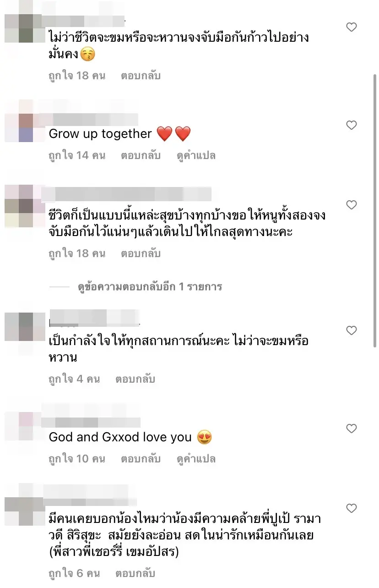
Task: Like the comment ending with มั่นคง
Action: coord(351,27)
